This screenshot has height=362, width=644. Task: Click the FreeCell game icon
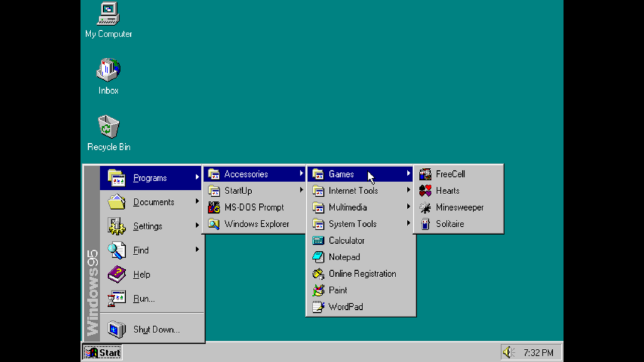[x=425, y=174]
